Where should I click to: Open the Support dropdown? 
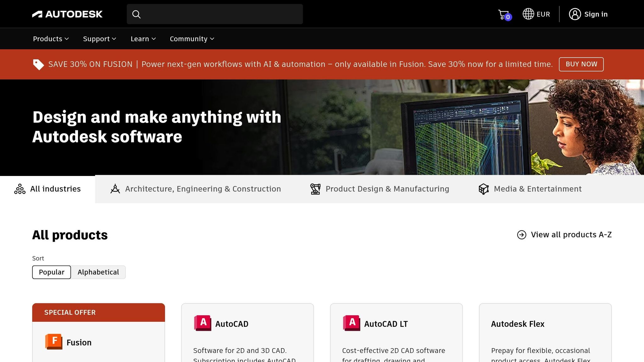(x=99, y=39)
